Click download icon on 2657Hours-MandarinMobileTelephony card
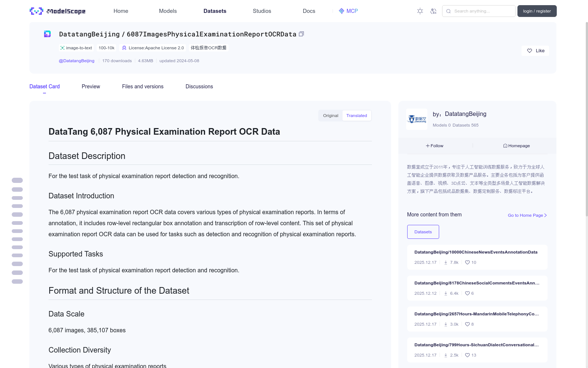 tap(446, 324)
